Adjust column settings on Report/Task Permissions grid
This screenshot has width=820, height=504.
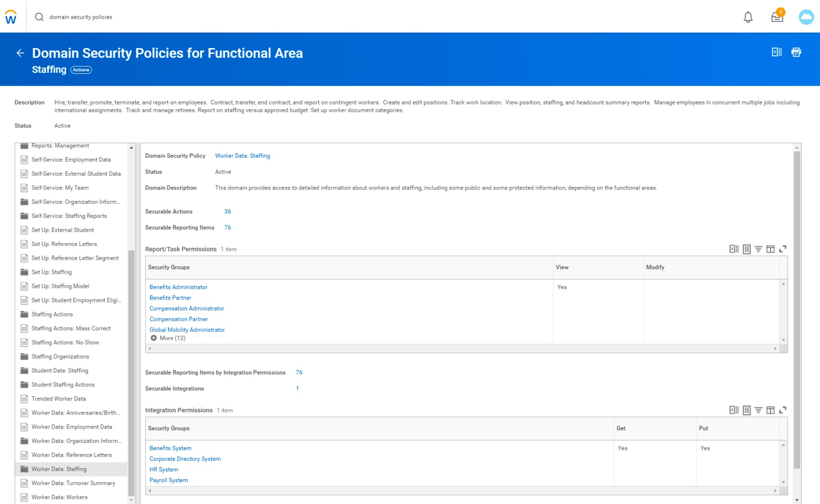pos(771,248)
